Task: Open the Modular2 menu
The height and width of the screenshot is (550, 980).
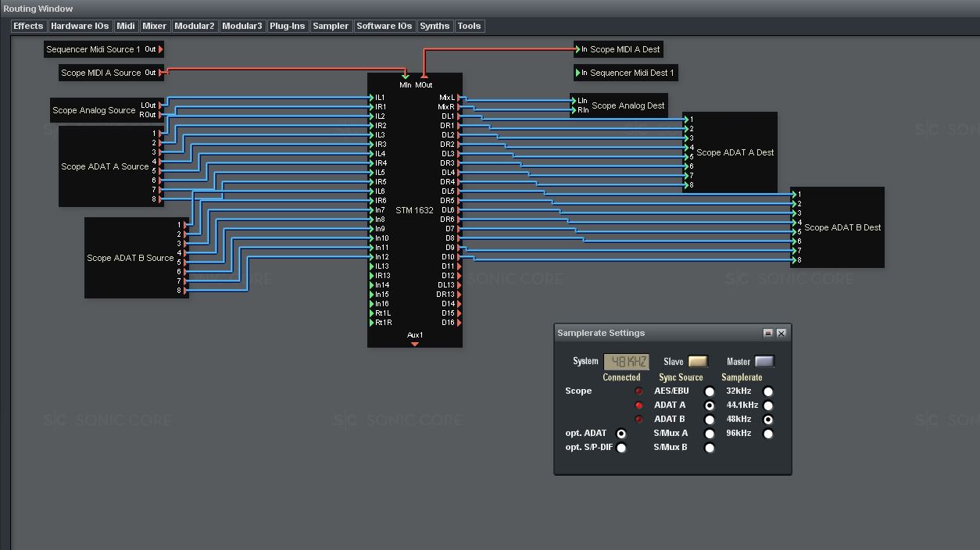Action: [x=194, y=26]
